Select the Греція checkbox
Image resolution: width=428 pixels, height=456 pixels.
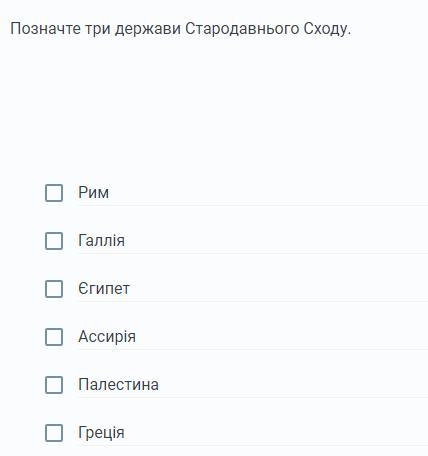click(54, 433)
